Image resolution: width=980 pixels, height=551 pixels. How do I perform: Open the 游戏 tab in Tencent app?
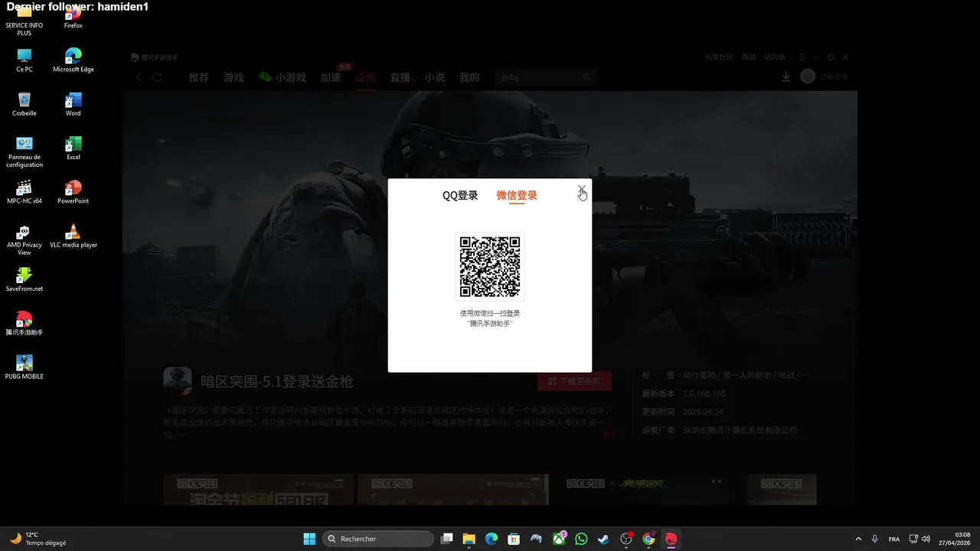coord(234,77)
